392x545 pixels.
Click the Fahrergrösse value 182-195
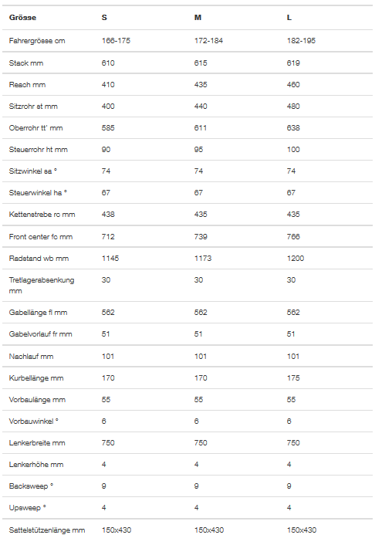click(301, 41)
